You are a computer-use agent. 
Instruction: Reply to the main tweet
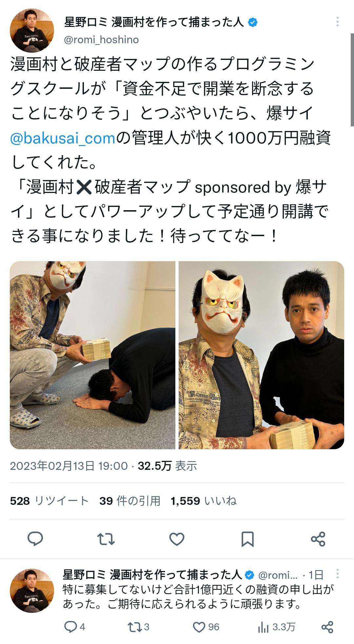pyautogui.click(x=35, y=539)
